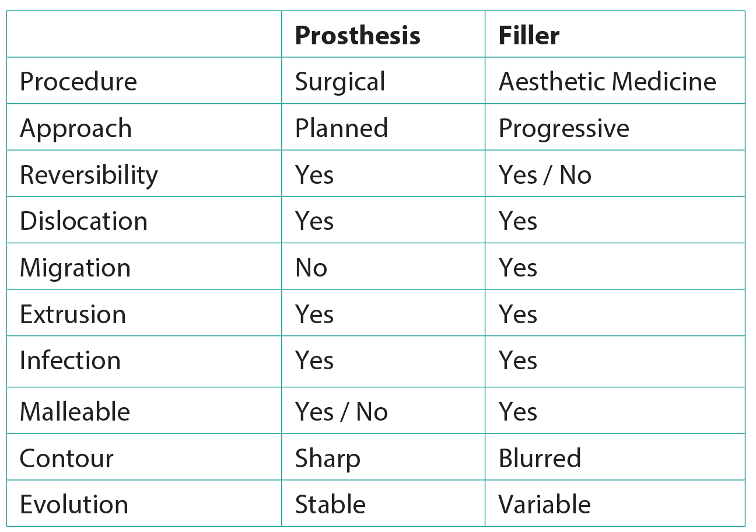This screenshot has width=756, height=532.
Task: Select the Variable evolution cell
Action: 544,505
